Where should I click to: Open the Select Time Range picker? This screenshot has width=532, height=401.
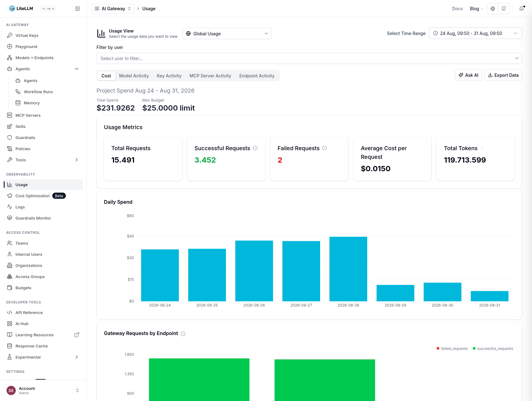475,33
